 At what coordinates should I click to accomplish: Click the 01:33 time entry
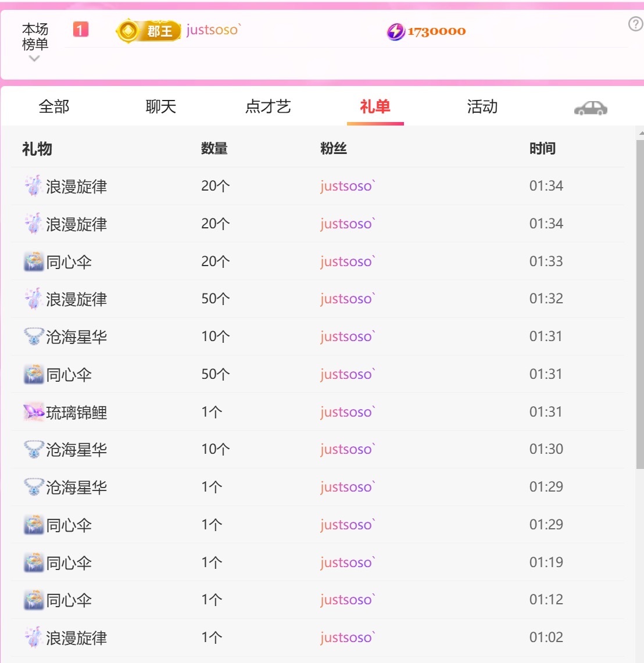[546, 261]
